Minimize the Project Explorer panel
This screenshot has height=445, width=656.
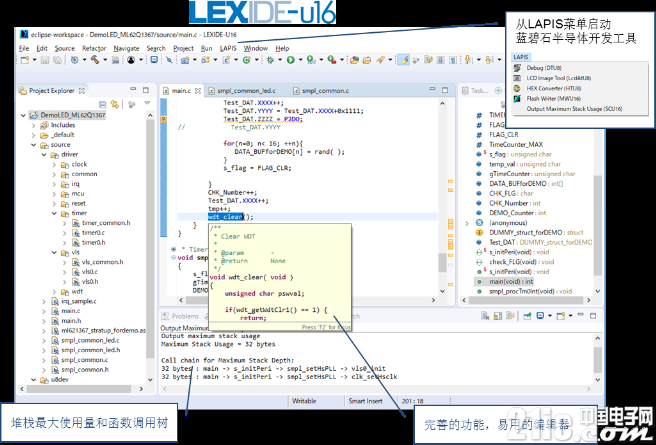click(133, 90)
